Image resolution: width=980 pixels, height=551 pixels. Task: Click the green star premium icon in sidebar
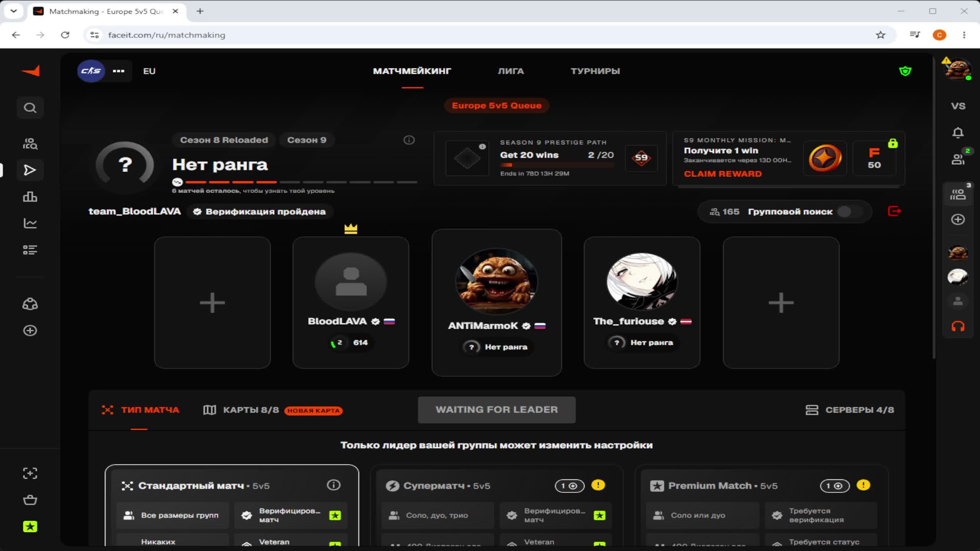(x=30, y=527)
